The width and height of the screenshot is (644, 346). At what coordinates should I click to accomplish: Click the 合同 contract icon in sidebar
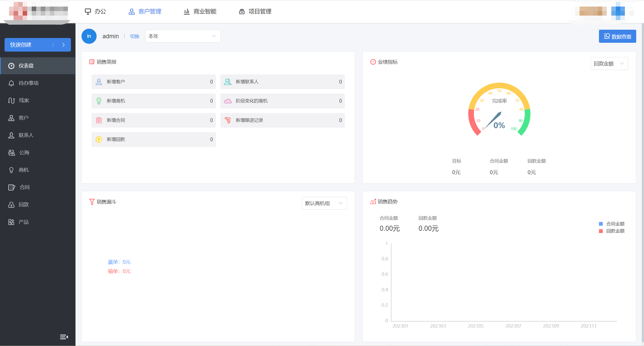(12, 187)
